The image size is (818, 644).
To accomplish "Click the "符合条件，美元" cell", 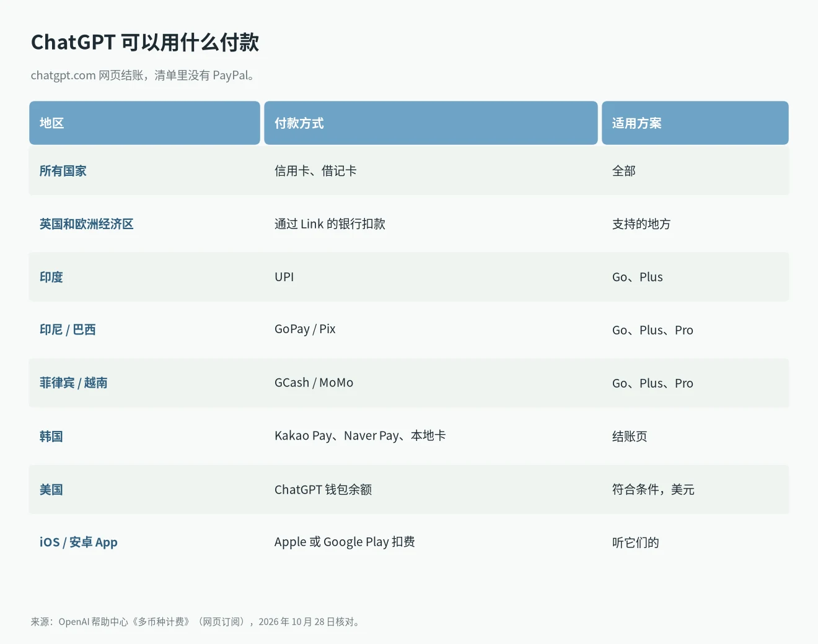I will pyautogui.click(x=653, y=490).
